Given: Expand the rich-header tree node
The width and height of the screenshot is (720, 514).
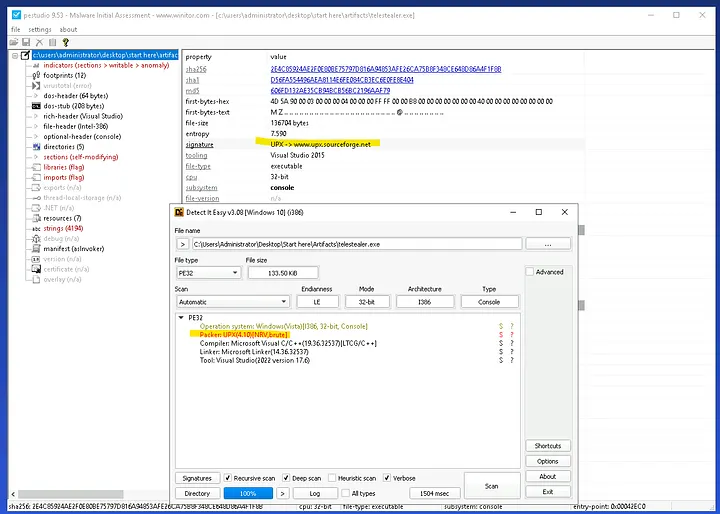Looking at the screenshot, I should [36, 116].
